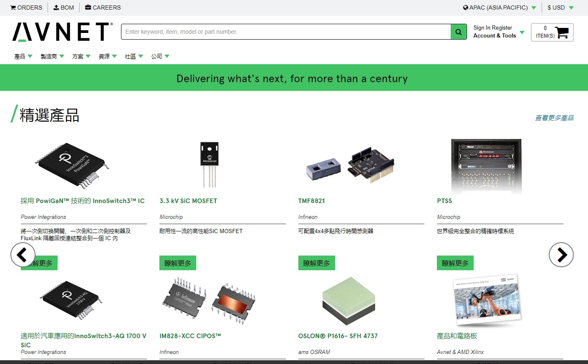The width and height of the screenshot is (588, 364).
Task: Click the CAREERS briefcase icon
Action: click(88, 8)
